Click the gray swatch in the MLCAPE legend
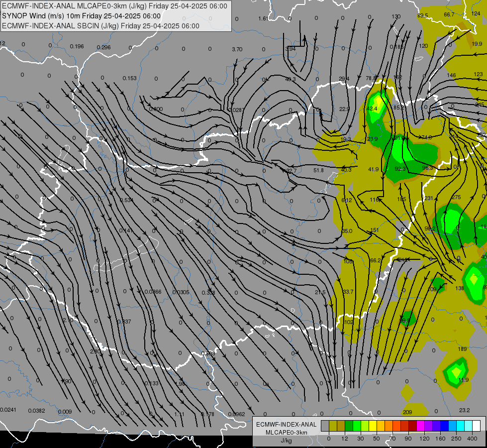487x448 pixels. (x=325, y=426)
